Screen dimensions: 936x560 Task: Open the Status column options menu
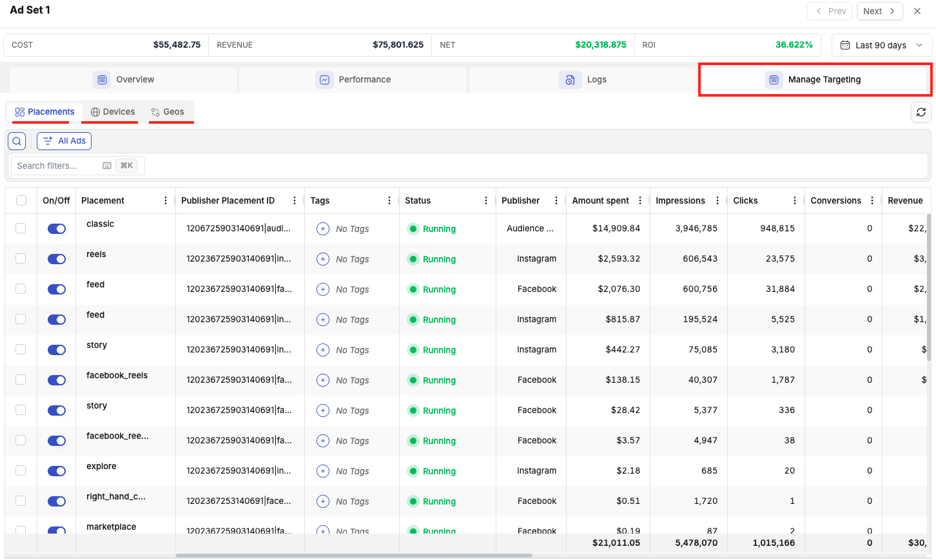486,200
